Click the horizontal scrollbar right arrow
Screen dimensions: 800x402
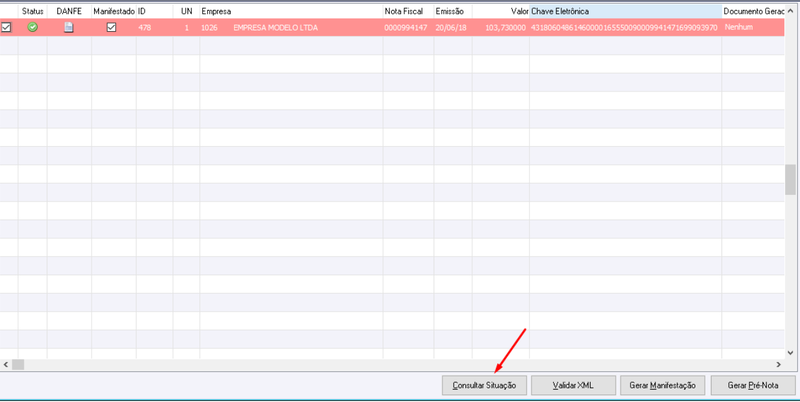pyautogui.click(x=779, y=365)
